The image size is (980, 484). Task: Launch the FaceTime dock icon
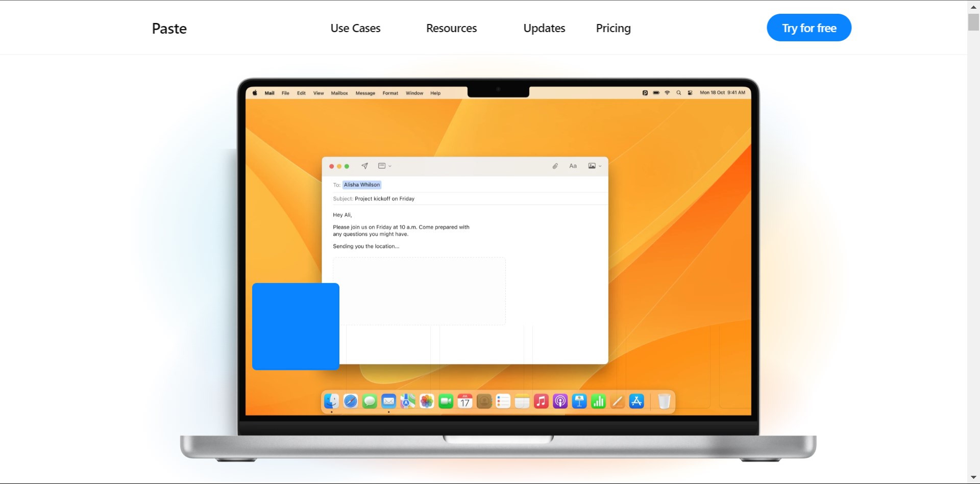click(446, 402)
